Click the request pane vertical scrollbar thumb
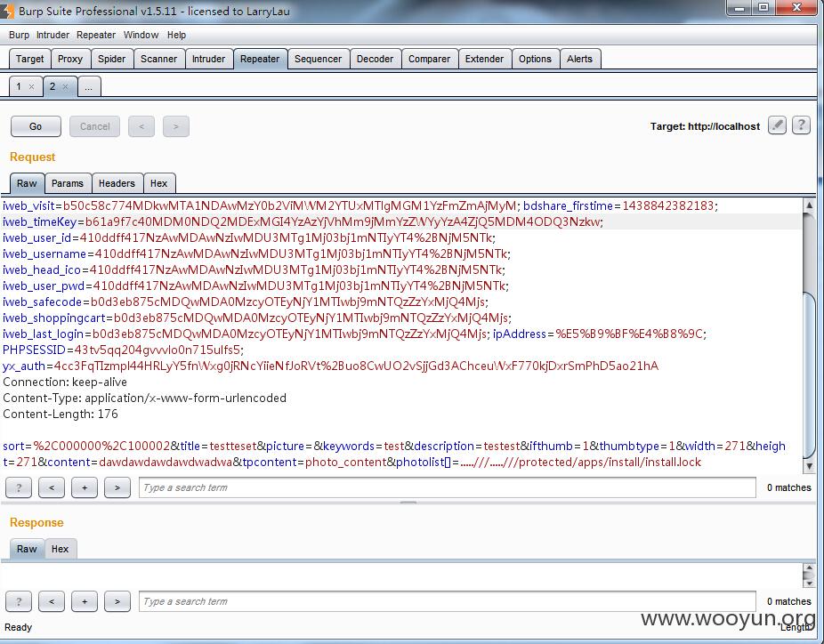 tap(809, 374)
